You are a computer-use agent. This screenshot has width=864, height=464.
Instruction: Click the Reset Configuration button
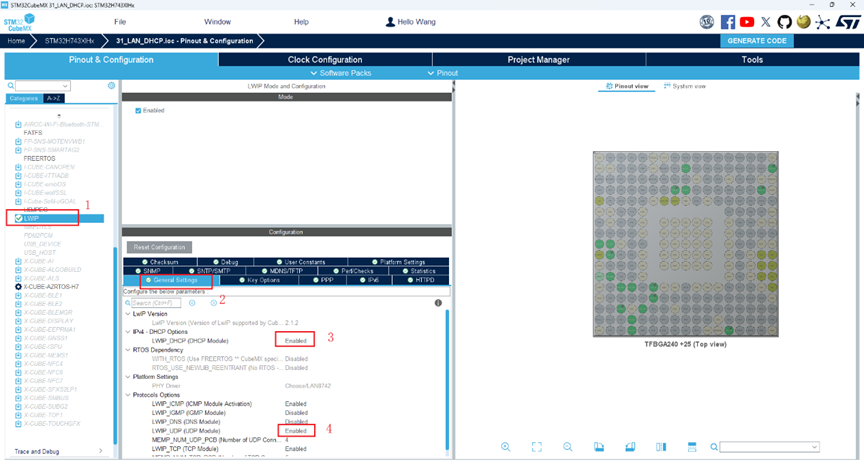tap(159, 247)
